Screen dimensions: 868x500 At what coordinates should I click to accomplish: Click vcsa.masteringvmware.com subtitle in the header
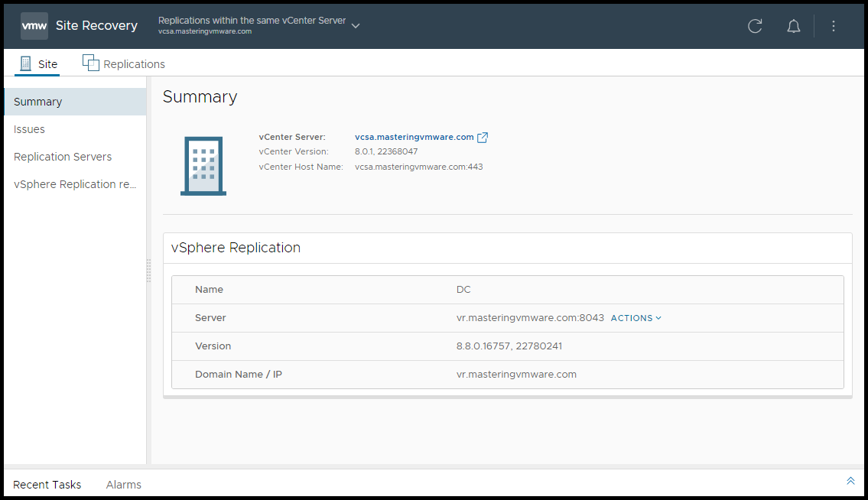[x=205, y=31]
